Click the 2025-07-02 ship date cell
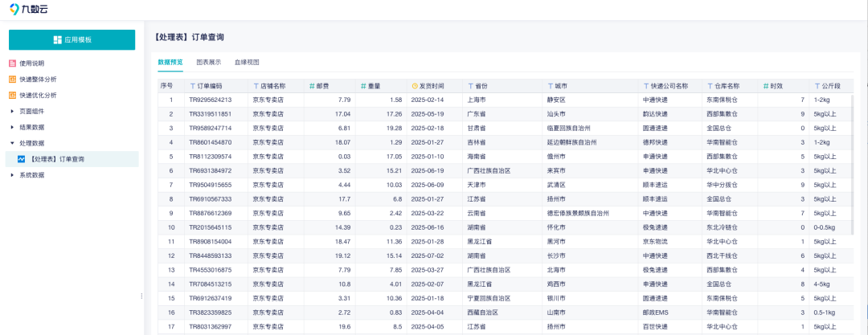 click(428, 255)
